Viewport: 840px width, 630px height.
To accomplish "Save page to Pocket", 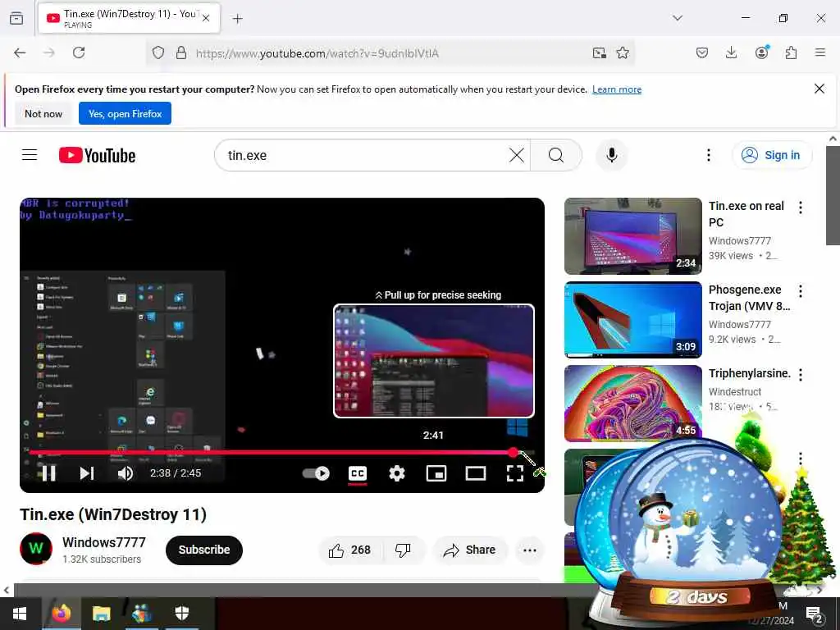I will 702,52.
